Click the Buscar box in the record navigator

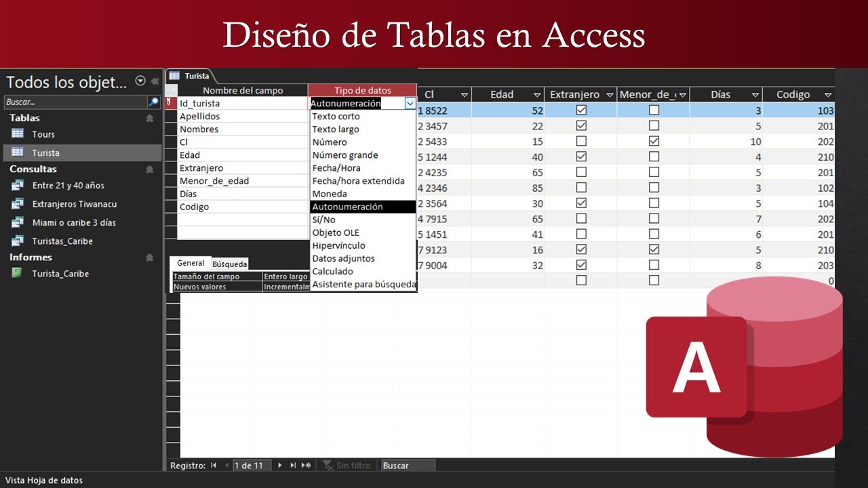(x=408, y=466)
